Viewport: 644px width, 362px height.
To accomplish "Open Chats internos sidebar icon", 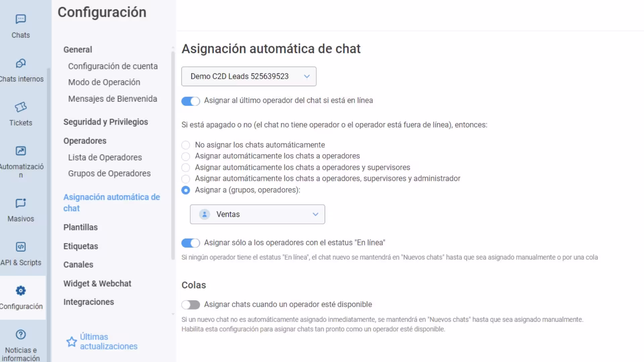I will pos(20,63).
